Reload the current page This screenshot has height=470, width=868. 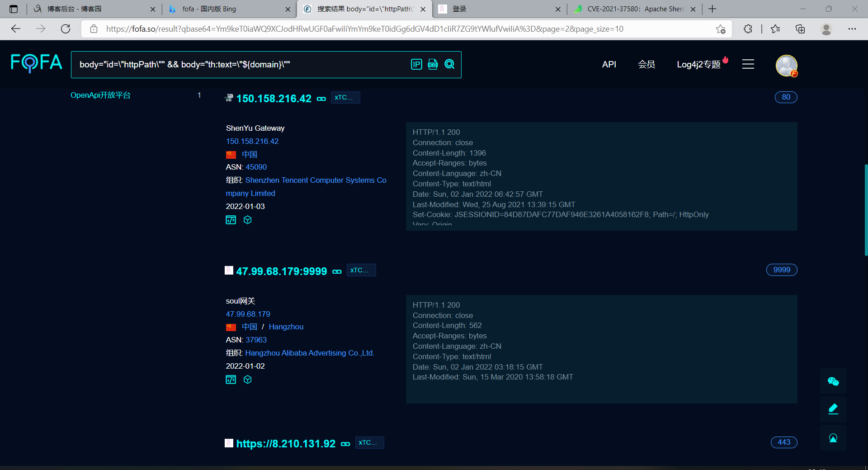(66, 29)
